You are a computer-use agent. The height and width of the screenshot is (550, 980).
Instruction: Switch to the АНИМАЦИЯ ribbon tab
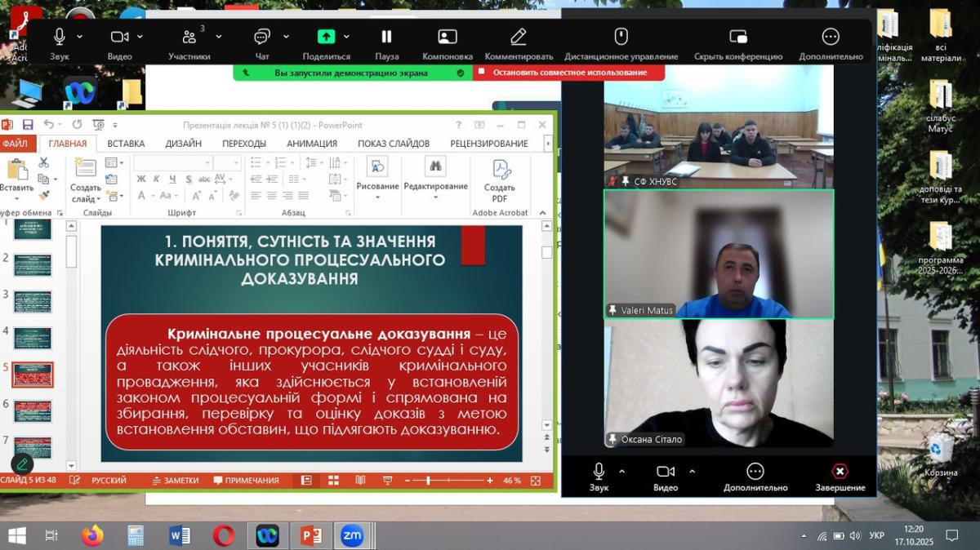[312, 144]
